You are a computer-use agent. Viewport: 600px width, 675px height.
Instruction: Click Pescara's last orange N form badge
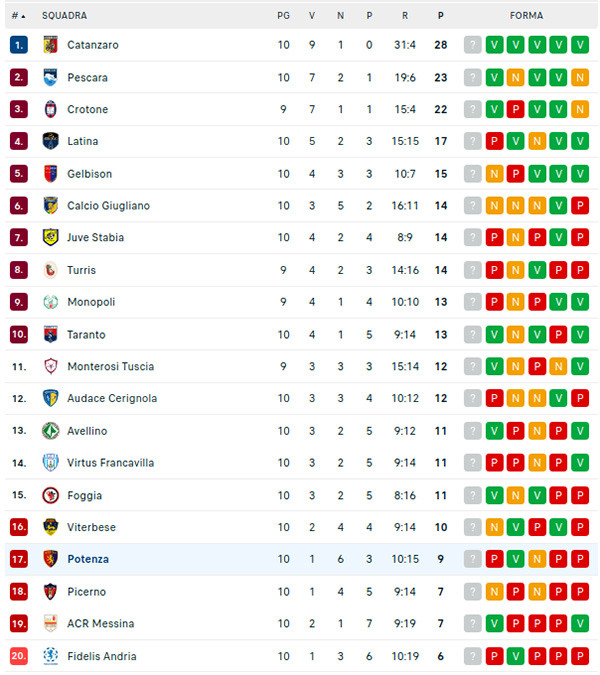coord(580,77)
